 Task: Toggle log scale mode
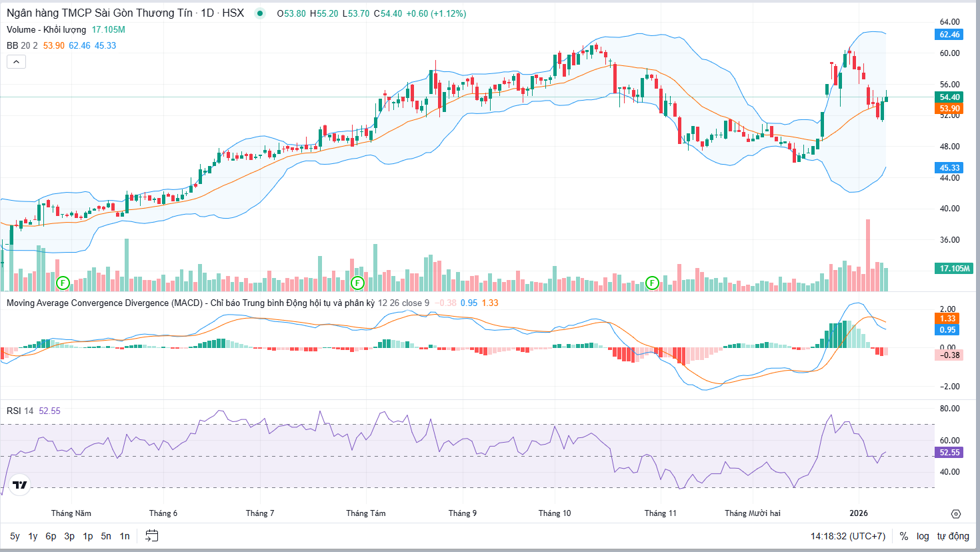[923, 536]
